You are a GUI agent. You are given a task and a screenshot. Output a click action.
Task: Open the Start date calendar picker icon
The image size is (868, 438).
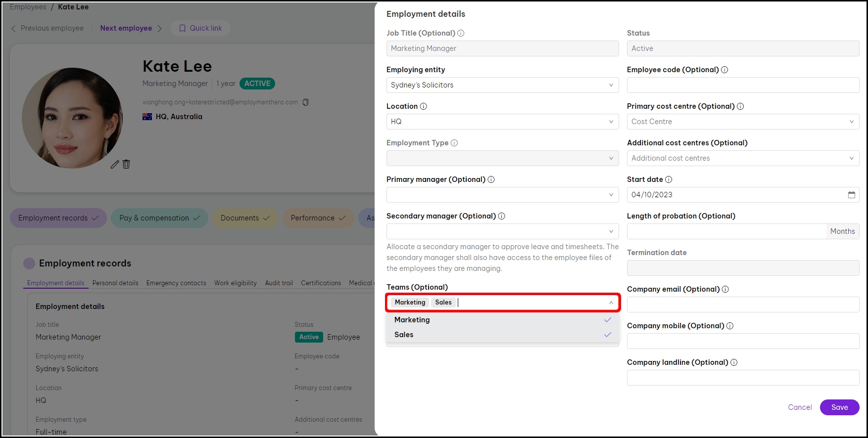851,195
